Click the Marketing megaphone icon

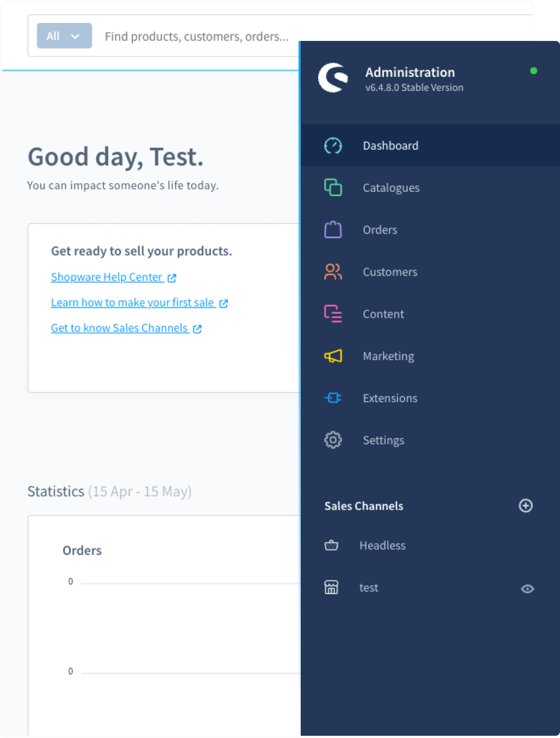[333, 356]
